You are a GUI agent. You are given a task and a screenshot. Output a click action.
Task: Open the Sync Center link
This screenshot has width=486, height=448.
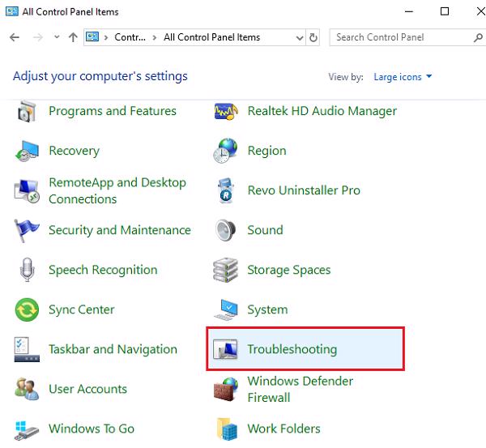(82, 309)
